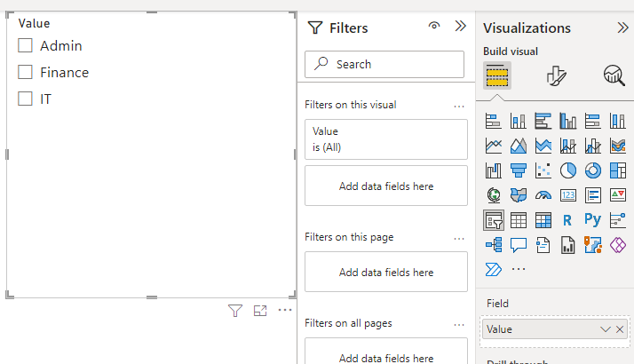Open slicer visual More options ellipsis
This screenshot has width=634, height=364.
pyautogui.click(x=285, y=310)
